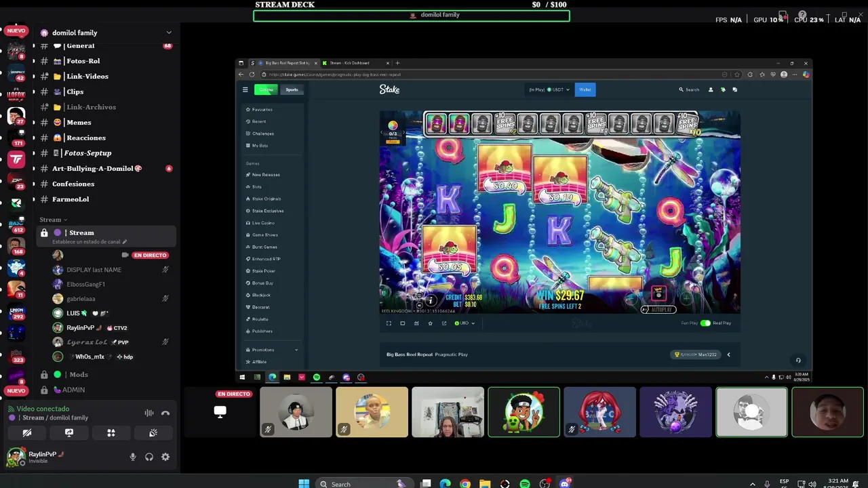Click the game info 'i' icon
The height and width of the screenshot is (488, 868).
[431, 300]
